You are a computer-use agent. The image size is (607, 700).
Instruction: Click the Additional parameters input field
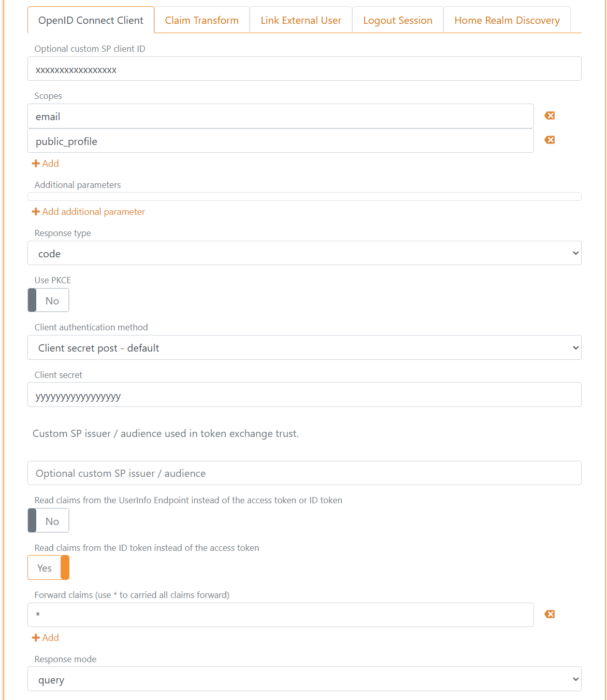304,196
